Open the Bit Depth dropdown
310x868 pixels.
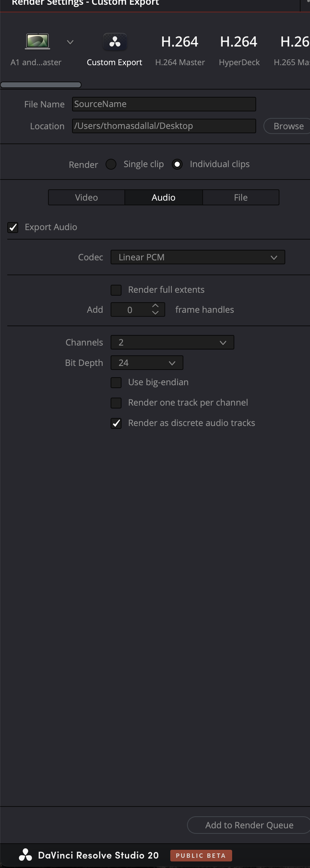[x=147, y=363]
